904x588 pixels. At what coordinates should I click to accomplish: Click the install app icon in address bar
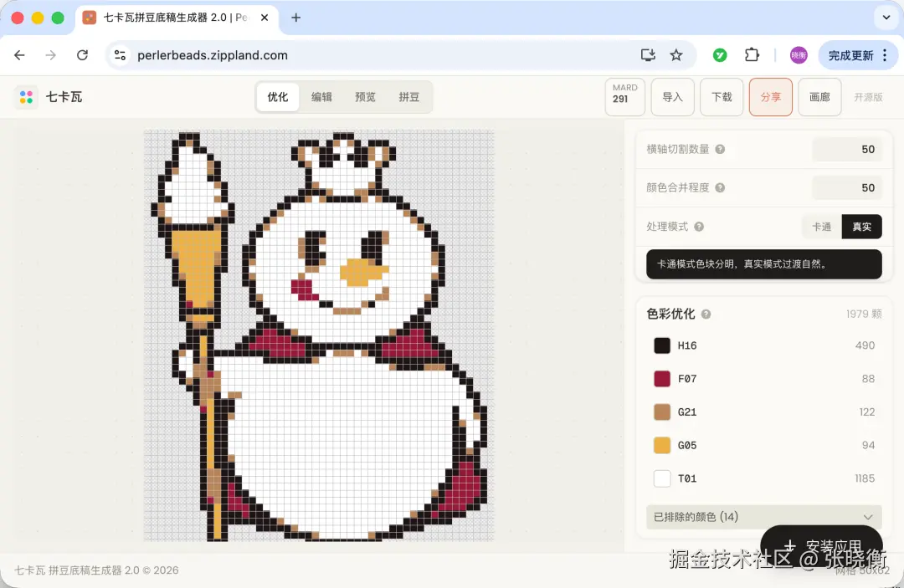click(x=648, y=55)
